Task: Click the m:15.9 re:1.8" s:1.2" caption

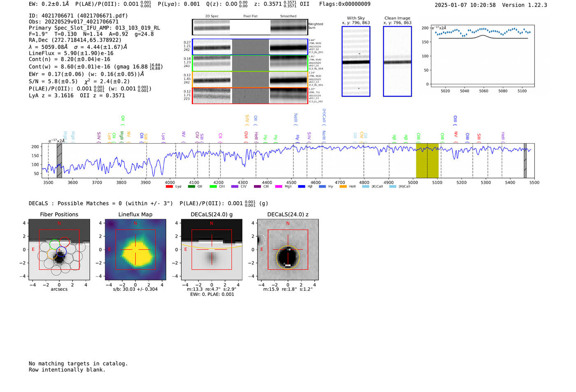Action: (x=288, y=289)
